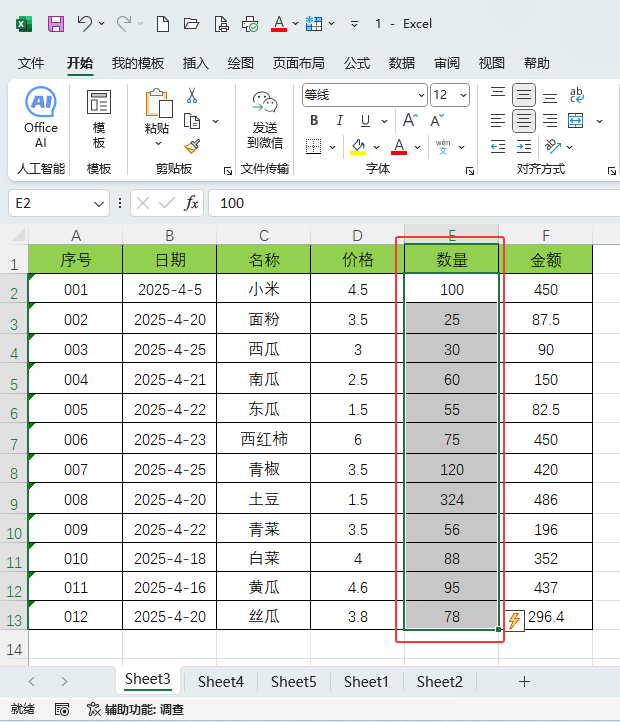Viewport: 620px width, 722px height.
Task: Switch to the 插入 (Insert) ribbon tab
Action: 196,63
